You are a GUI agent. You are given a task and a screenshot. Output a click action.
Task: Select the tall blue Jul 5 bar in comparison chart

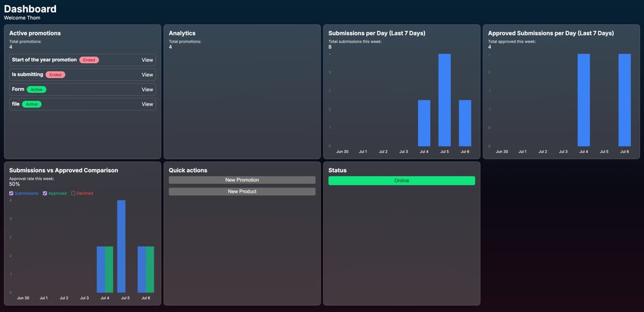tap(121, 246)
